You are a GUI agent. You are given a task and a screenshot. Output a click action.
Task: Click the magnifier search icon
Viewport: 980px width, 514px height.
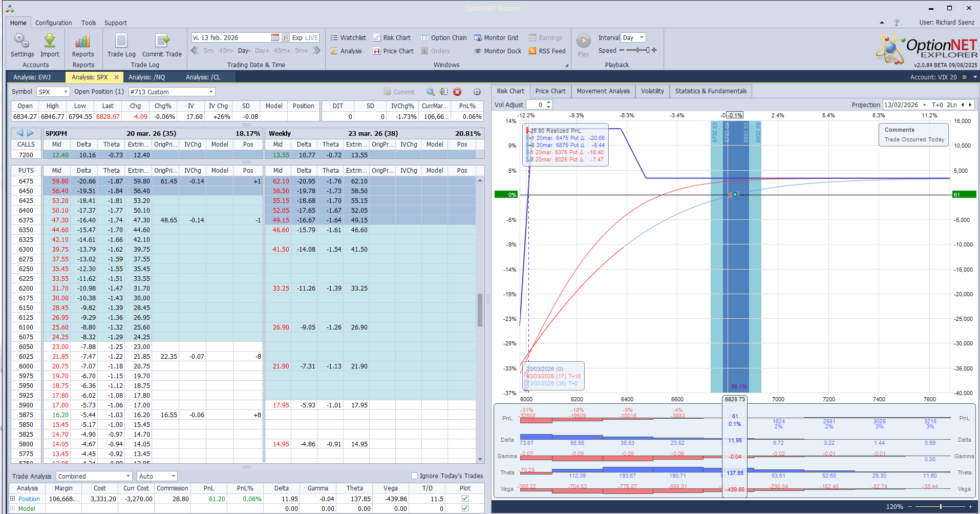431,92
